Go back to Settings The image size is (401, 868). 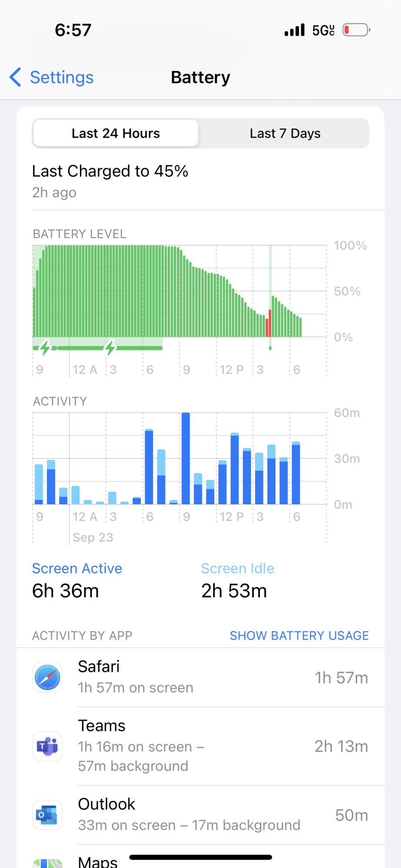(x=61, y=77)
